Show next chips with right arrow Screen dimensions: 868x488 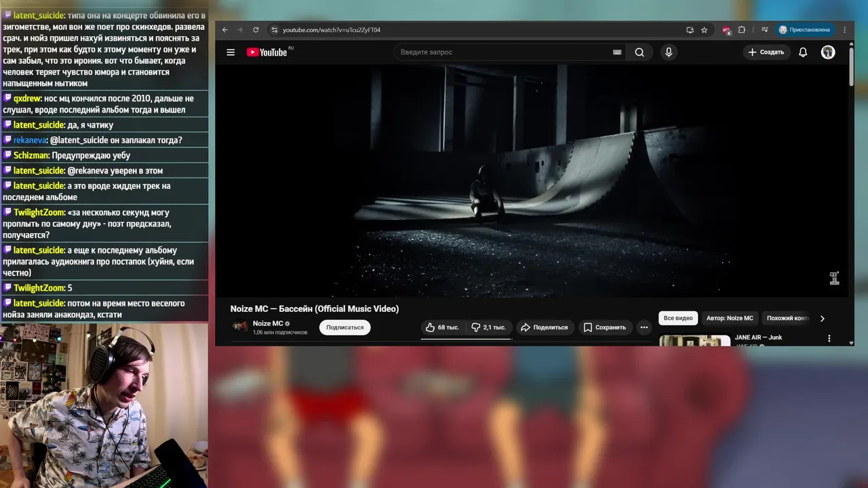click(823, 319)
